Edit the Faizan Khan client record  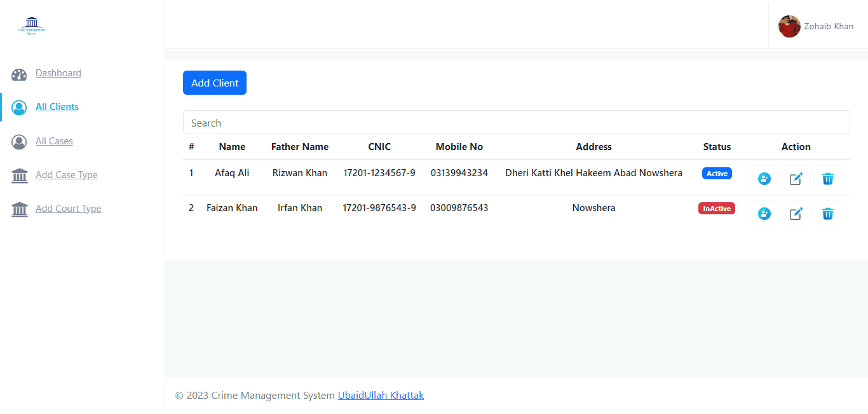point(796,213)
